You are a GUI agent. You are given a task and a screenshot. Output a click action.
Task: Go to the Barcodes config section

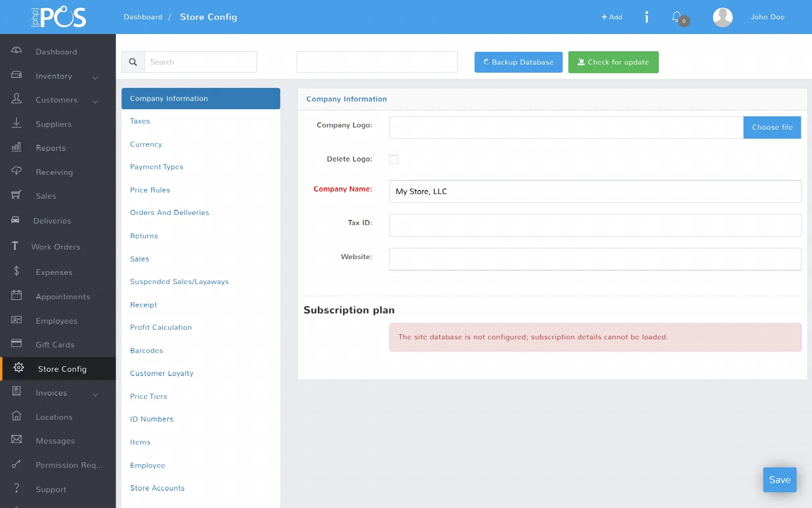147,351
